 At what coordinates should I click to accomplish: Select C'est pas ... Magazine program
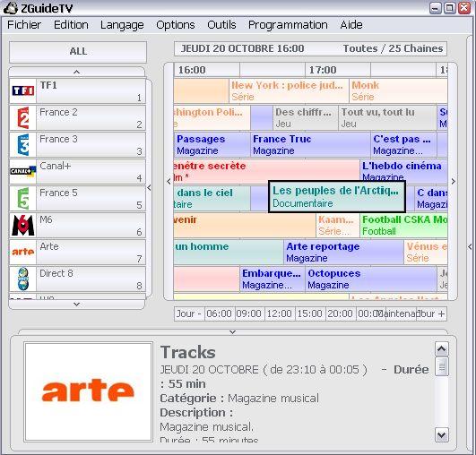click(x=403, y=145)
